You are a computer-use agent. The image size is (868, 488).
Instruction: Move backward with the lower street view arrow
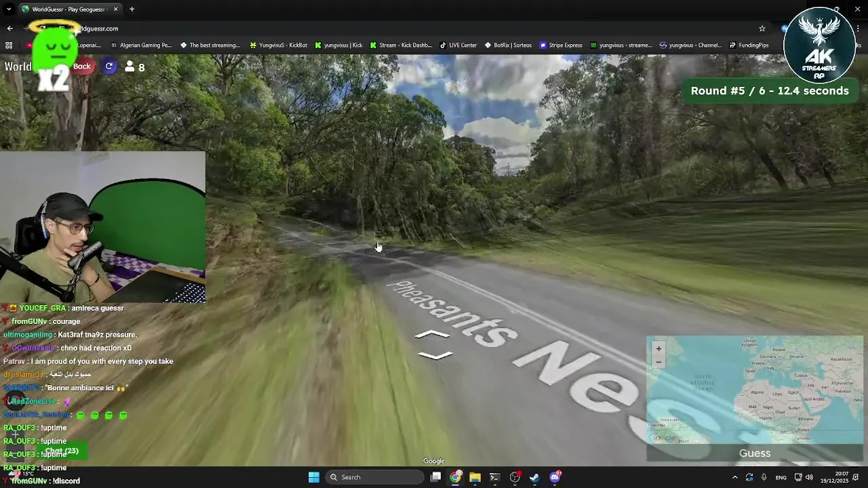click(x=435, y=355)
